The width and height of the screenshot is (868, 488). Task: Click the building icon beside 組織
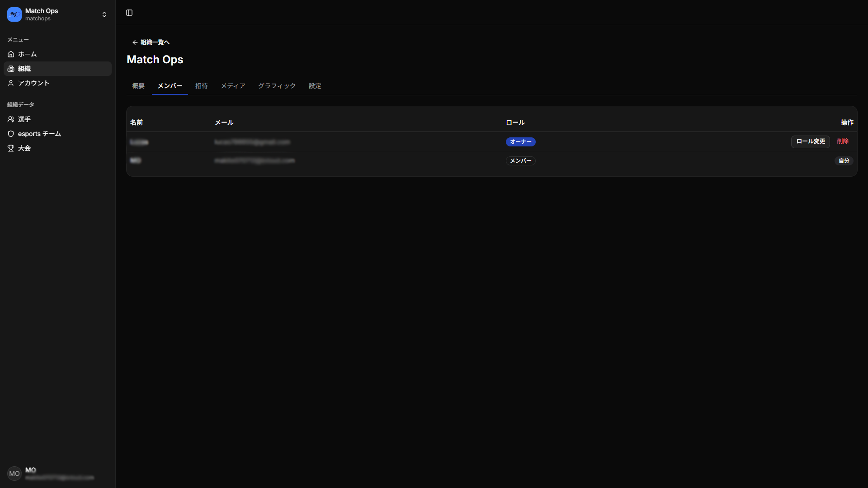[11, 69]
